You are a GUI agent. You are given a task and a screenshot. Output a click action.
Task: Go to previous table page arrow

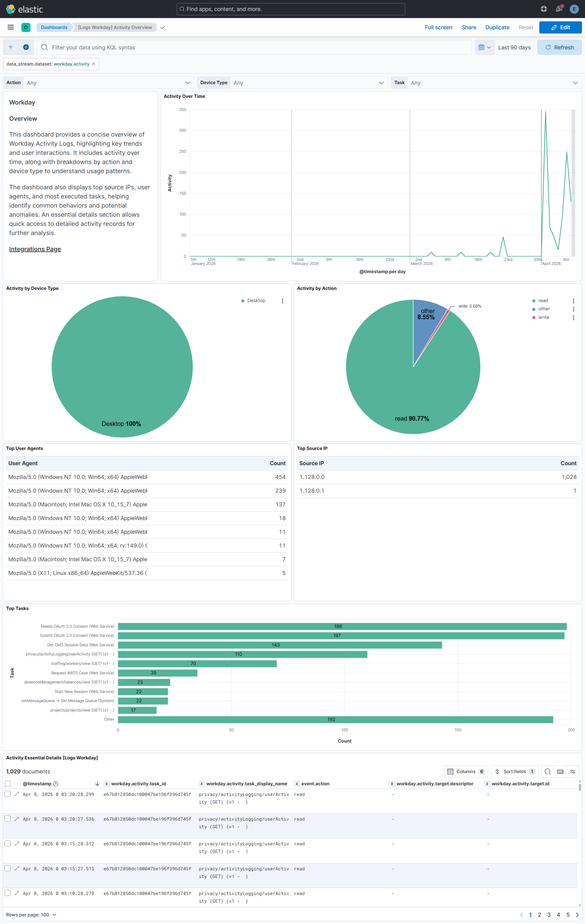tap(521, 915)
